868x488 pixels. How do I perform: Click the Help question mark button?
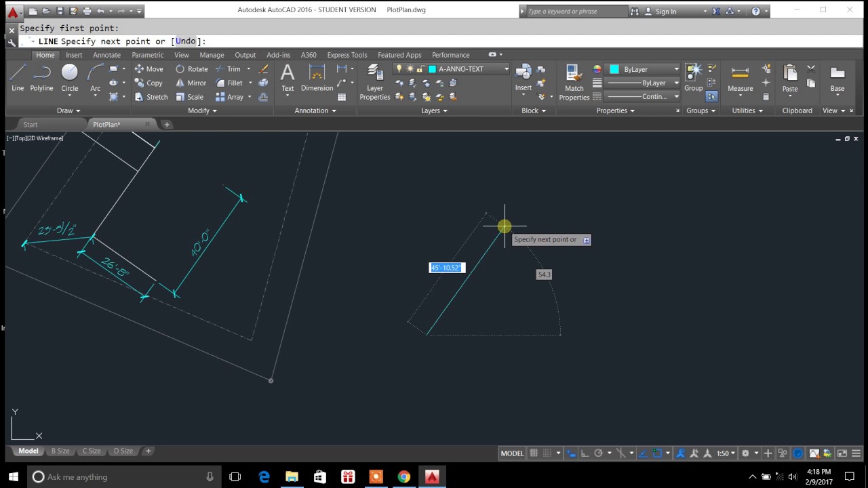coord(756,12)
